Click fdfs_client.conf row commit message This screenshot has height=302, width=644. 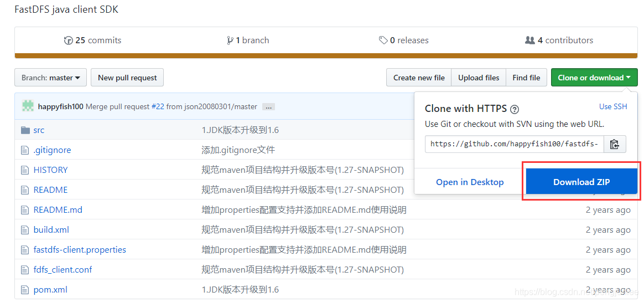tap(303, 269)
